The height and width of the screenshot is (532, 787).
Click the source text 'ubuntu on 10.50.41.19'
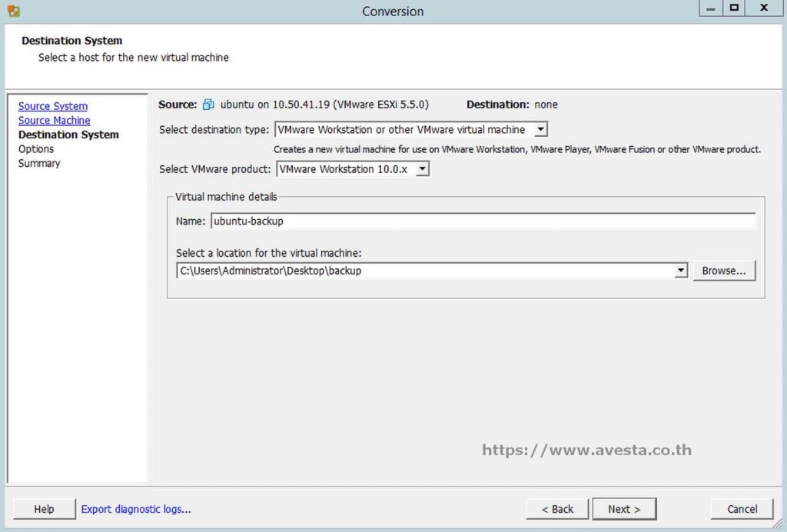pos(275,105)
